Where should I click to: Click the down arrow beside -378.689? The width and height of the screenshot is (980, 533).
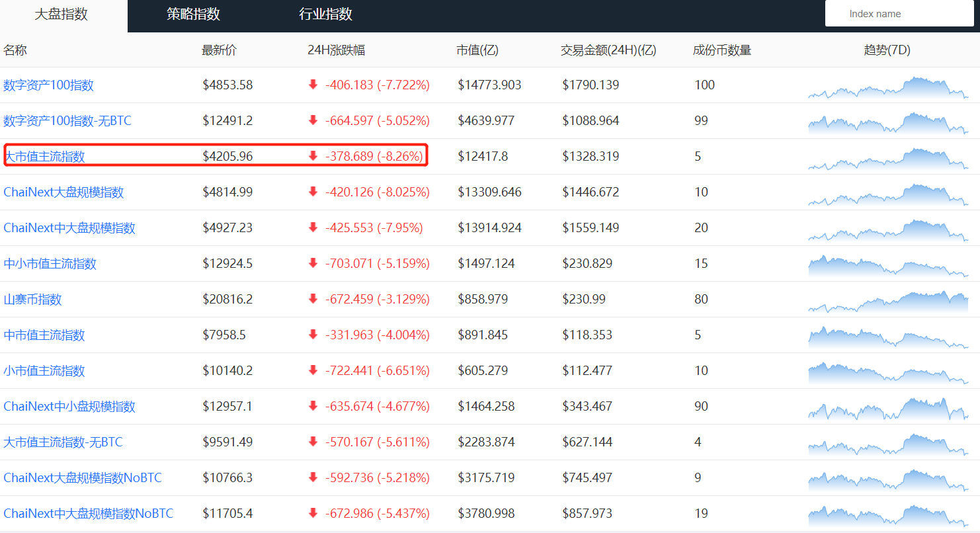pyautogui.click(x=313, y=156)
